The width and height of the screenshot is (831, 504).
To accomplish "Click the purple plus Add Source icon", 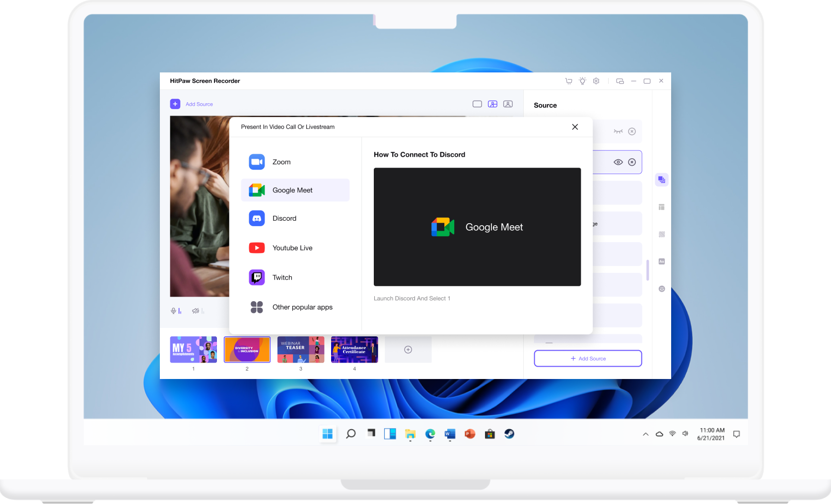I will coord(175,104).
